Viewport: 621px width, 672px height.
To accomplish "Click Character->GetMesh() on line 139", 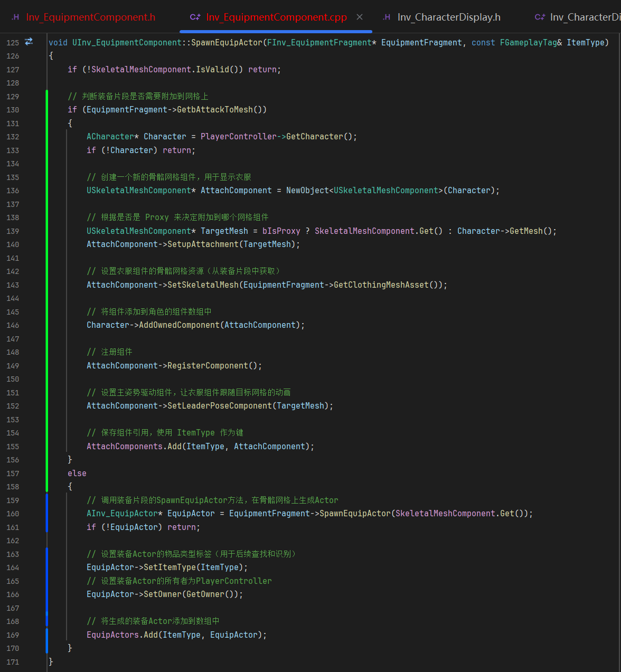I will point(504,231).
